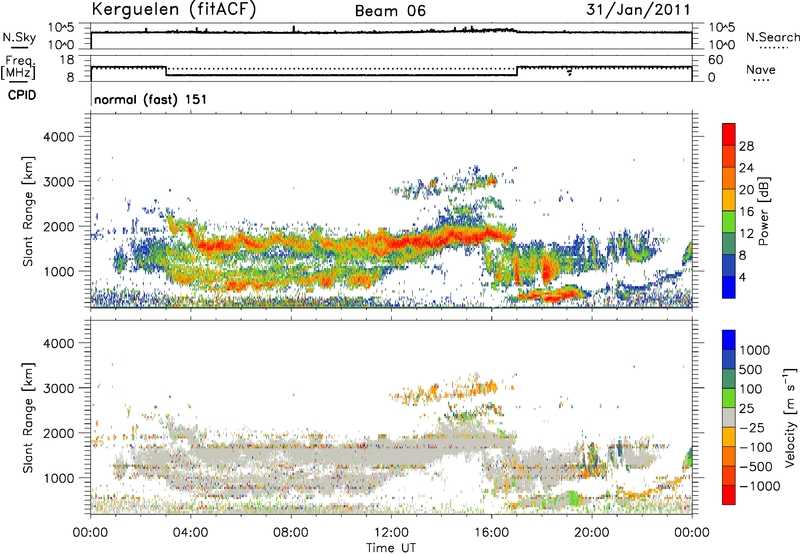Click the 'N.Sky' axis label

pos(19,37)
